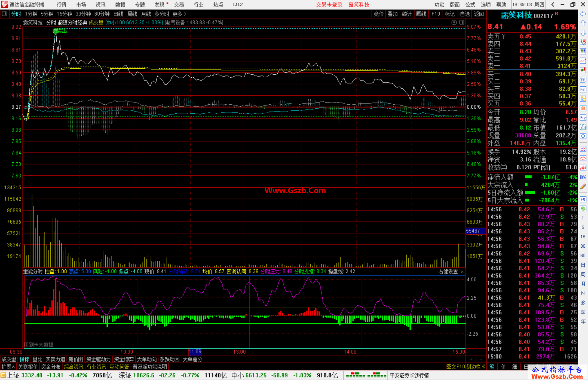Image resolution: width=588 pixels, height=380 pixels.
Task: Open the 发现 menu
Action: point(160,5)
